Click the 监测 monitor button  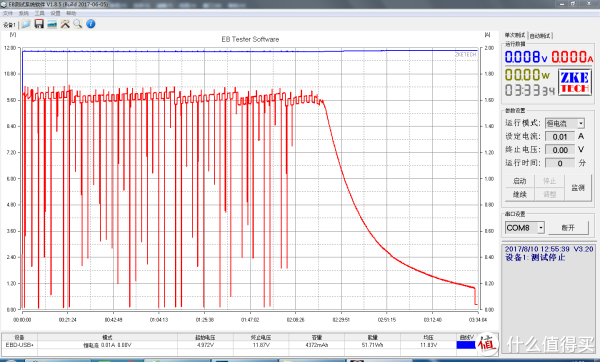click(577, 188)
